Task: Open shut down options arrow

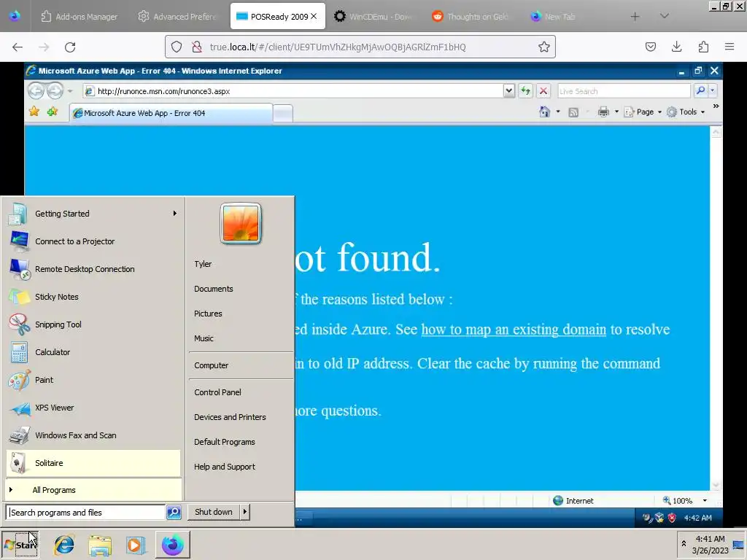Action: pyautogui.click(x=245, y=512)
